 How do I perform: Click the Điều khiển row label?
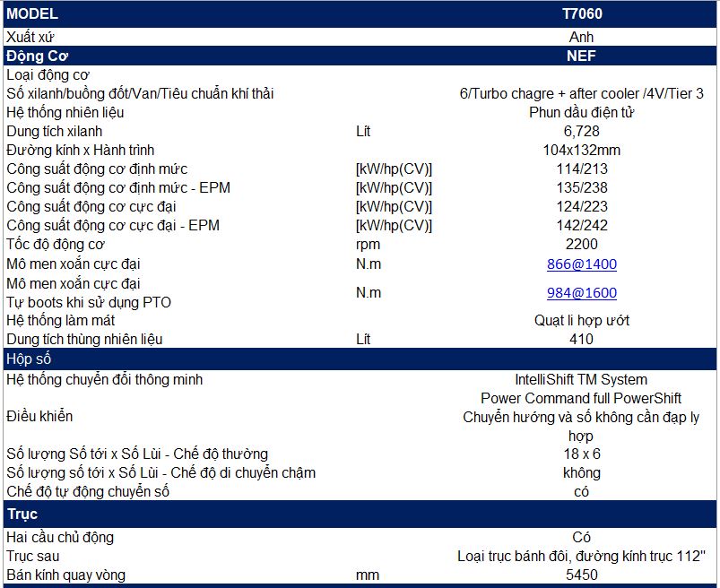[39, 416]
